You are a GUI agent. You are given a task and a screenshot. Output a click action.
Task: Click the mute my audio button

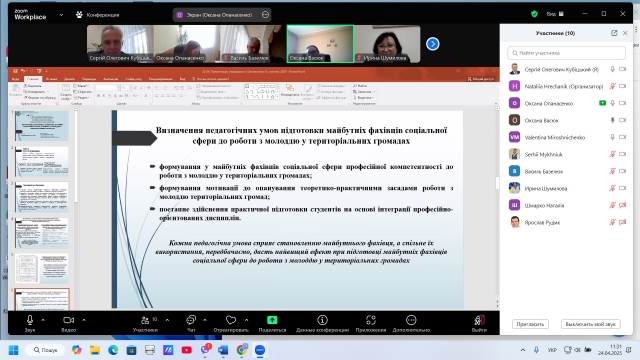coord(591,324)
